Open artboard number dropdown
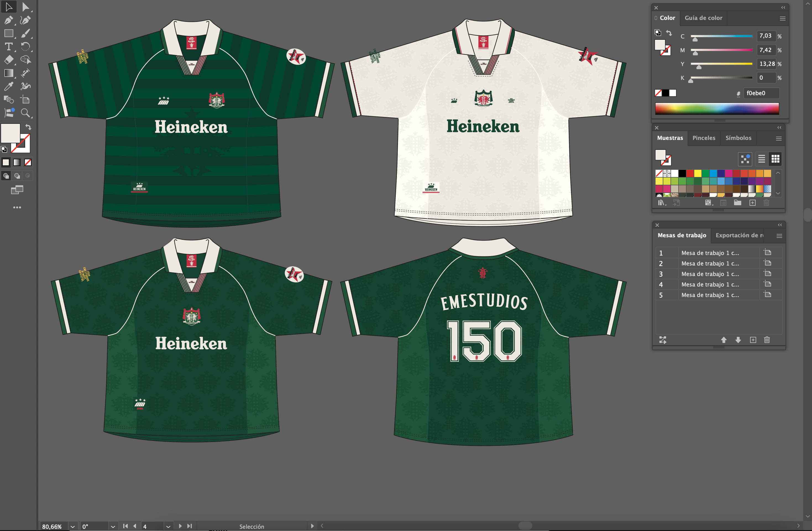Image resolution: width=812 pixels, height=531 pixels. point(168,527)
